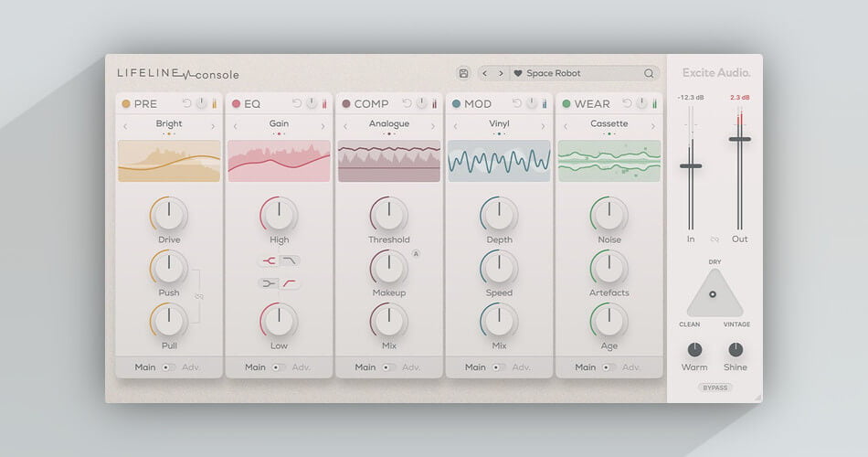Click the BYPASS button
Image resolution: width=868 pixels, height=457 pixels.
(715, 388)
